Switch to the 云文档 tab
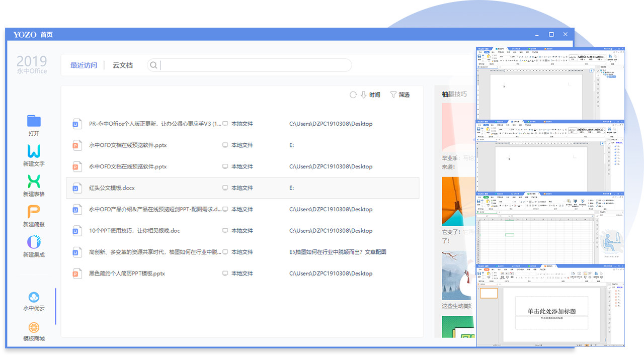This screenshot has height=362, width=644. [123, 65]
